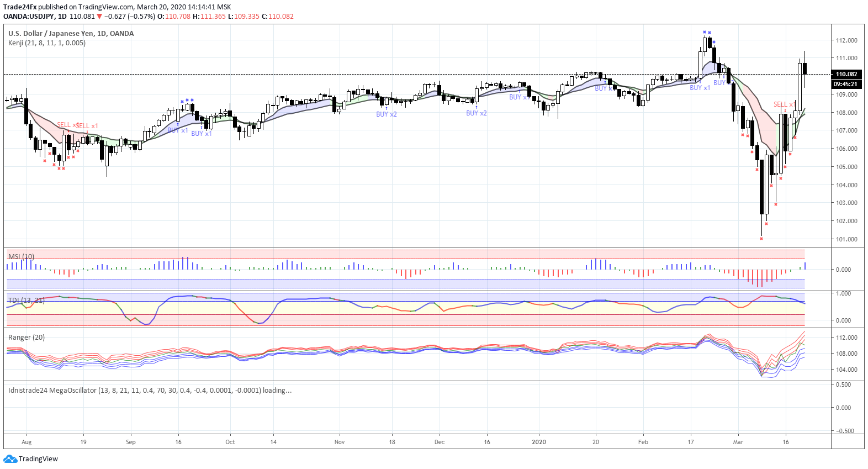This screenshot has height=469, width=868.
Task: Open the TradingView wordmark link
Action: [x=38, y=459]
